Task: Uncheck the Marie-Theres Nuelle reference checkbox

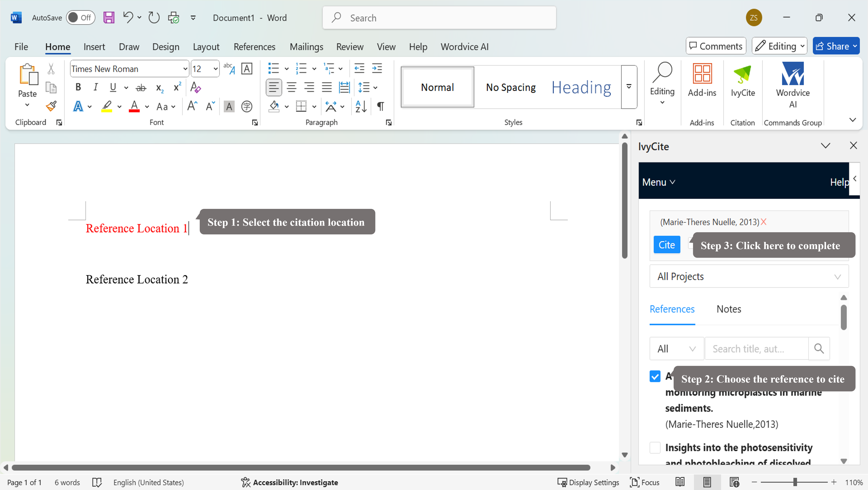Action: (655, 376)
